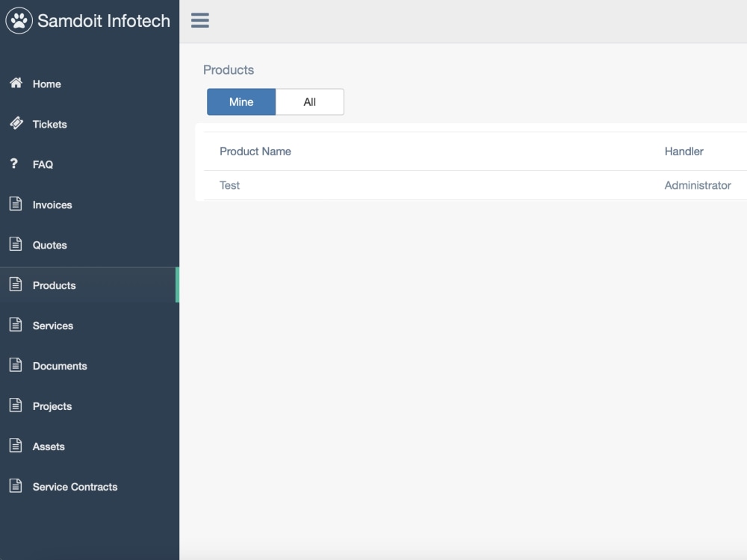Click the Handler column header
Viewport: 747px width, 560px height.
tap(684, 151)
